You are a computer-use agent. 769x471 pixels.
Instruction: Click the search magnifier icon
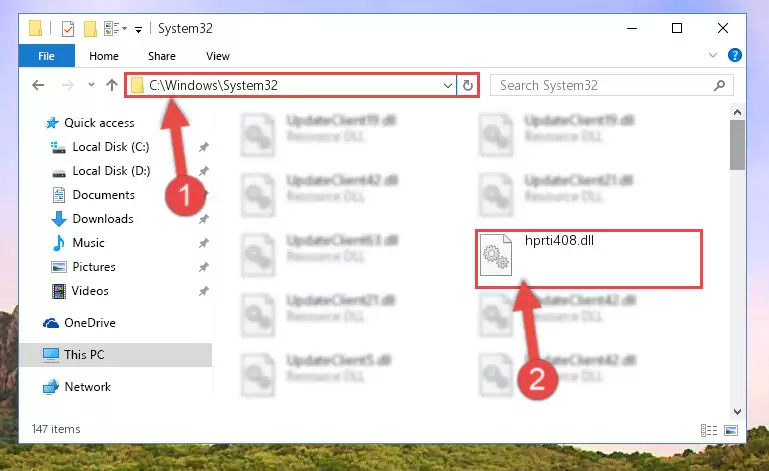719,85
